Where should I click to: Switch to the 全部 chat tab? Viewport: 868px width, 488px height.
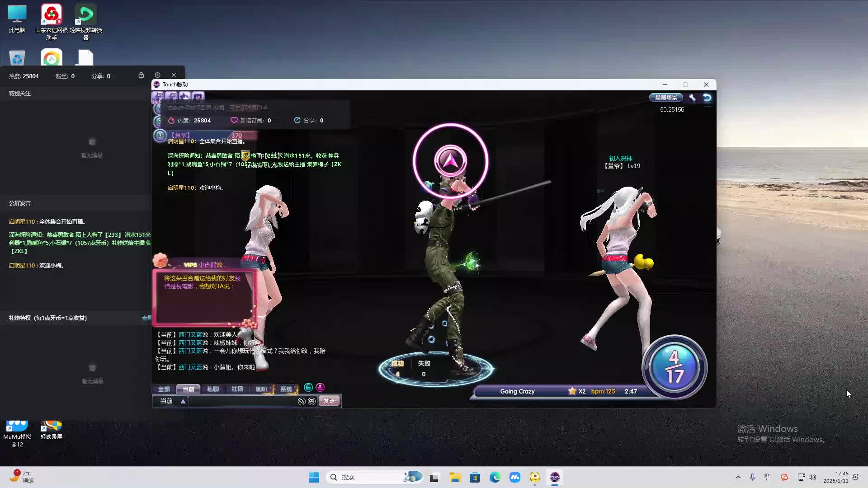point(164,389)
